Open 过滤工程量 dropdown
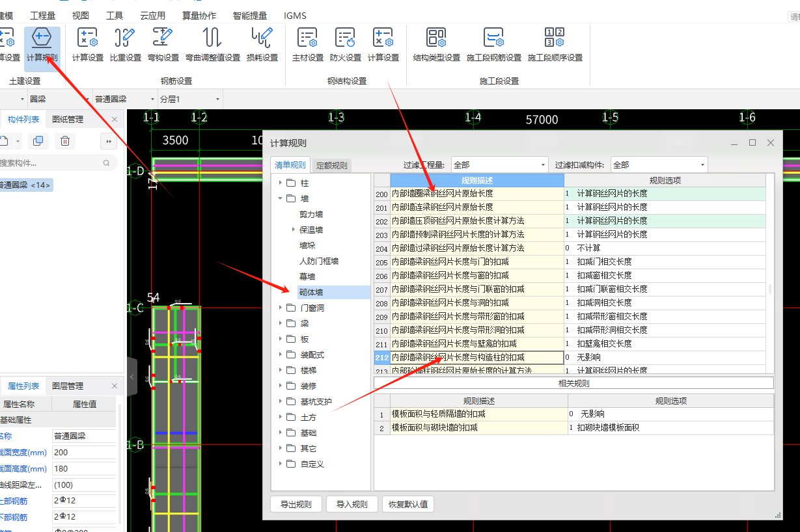Image resolution: width=800 pixels, height=532 pixels. [x=499, y=165]
